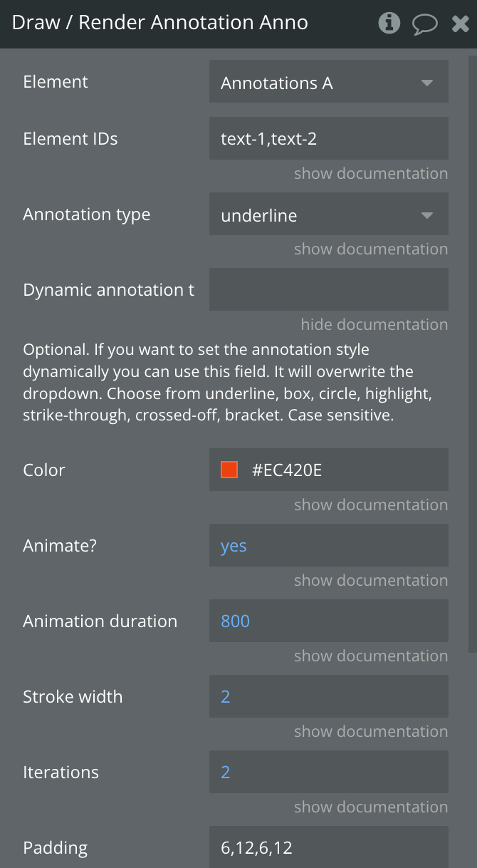The height and width of the screenshot is (868, 477).
Task: Click the Padding field 6,12,6,12
Action: [x=329, y=847]
